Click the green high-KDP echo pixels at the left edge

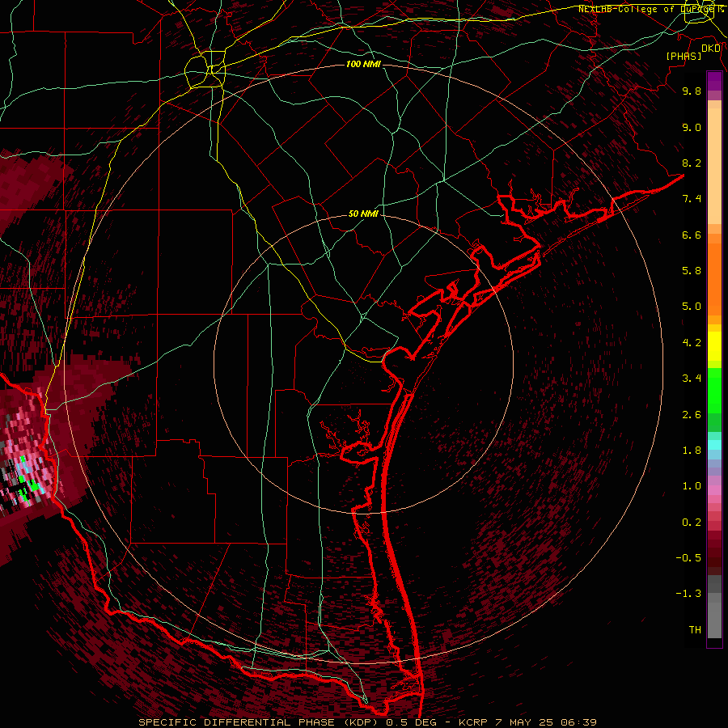[33, 485]
